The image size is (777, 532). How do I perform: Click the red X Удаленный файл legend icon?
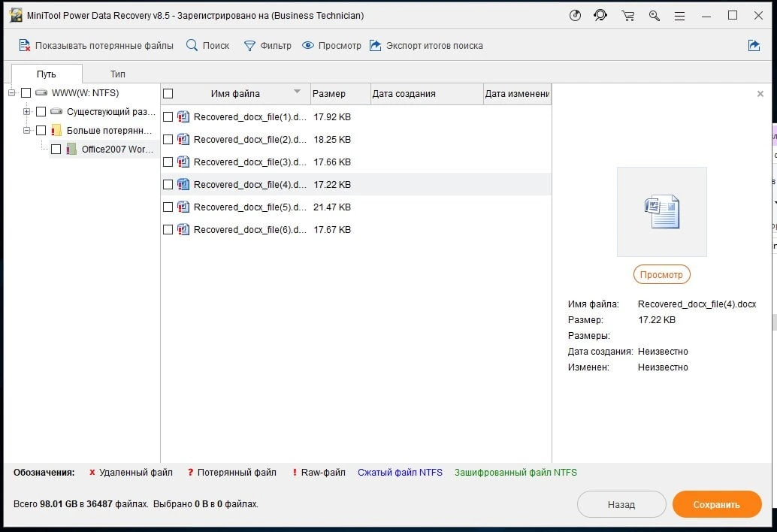[x=92, y=473]
